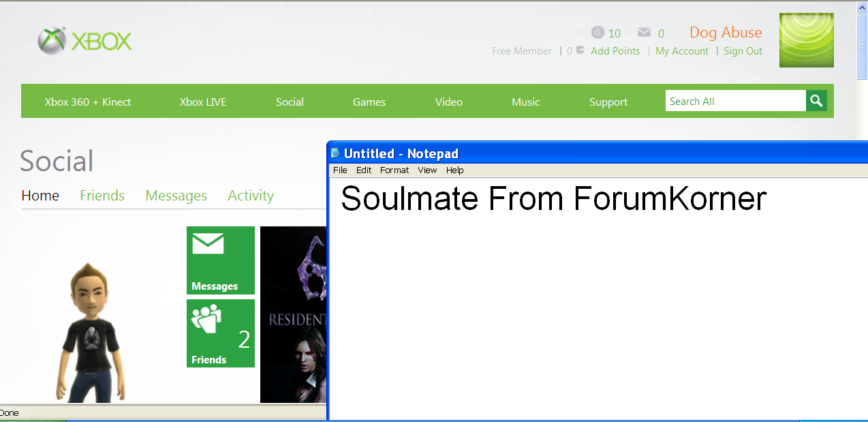Click the avatar figure
Screen dimensions: 868x422
coord(91,332)
